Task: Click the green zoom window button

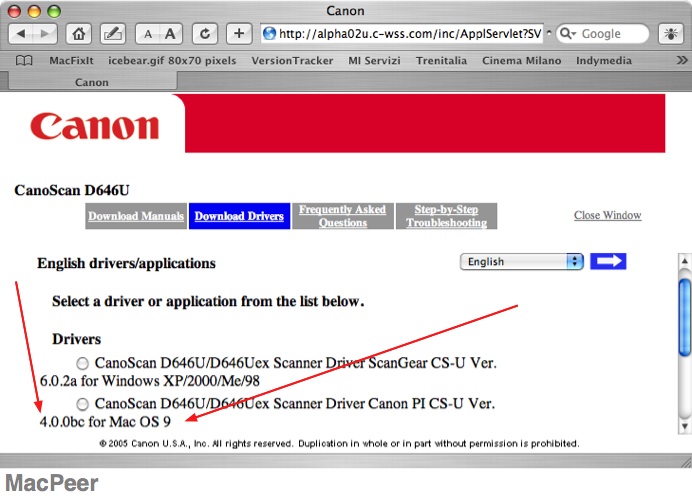Action: tap(54, 11)
